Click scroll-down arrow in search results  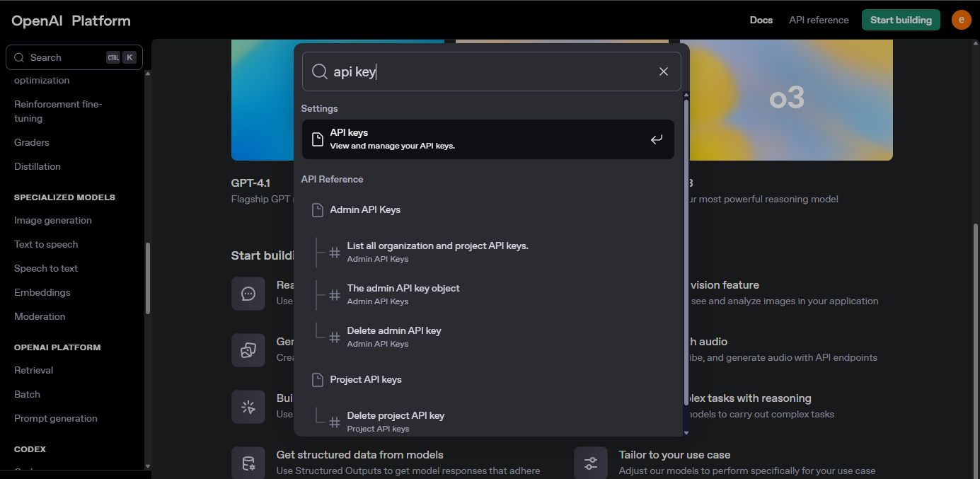pos(686,432)
